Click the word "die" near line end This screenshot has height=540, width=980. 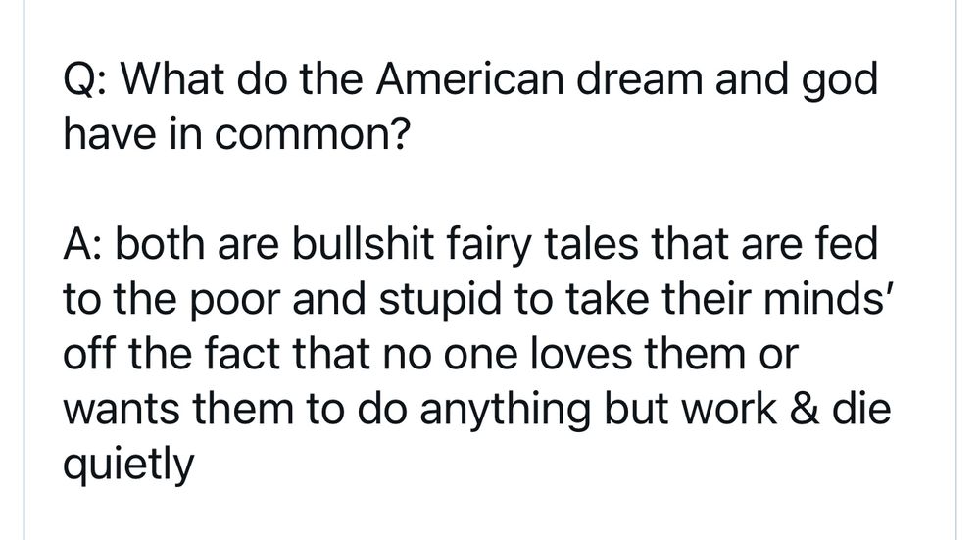click(x=860, y=408)
